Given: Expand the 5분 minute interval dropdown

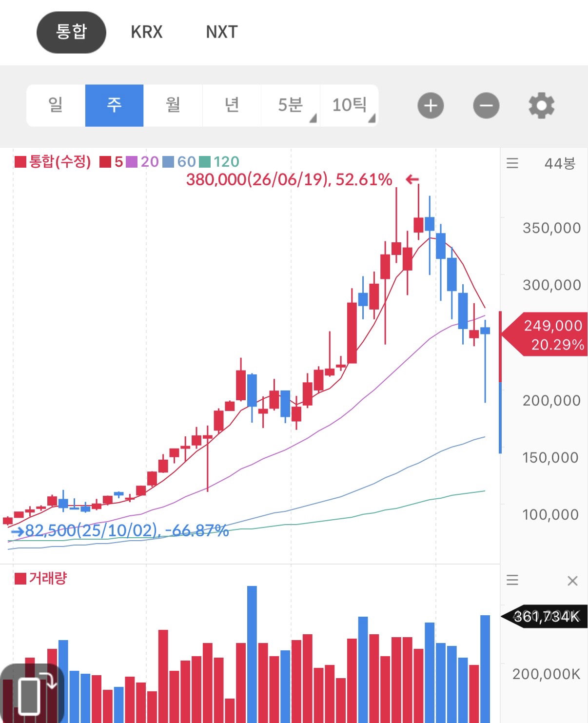Looking at the screenshot, I should pos(291,105).
